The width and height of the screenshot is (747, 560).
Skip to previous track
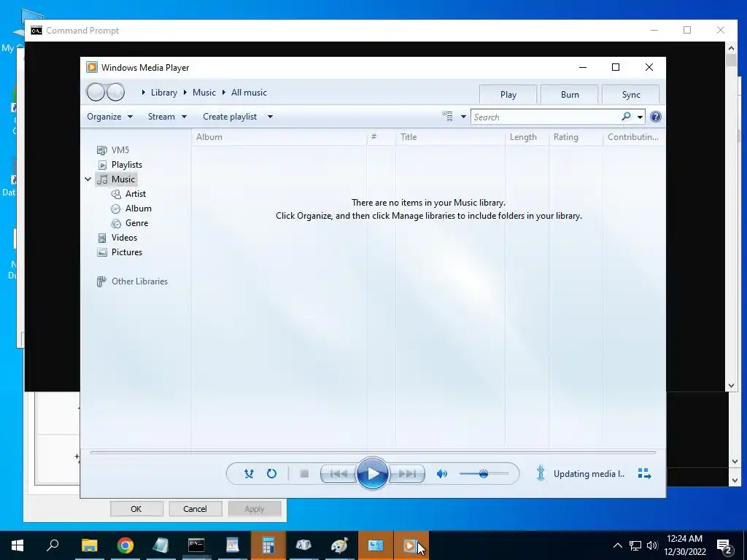338,473
